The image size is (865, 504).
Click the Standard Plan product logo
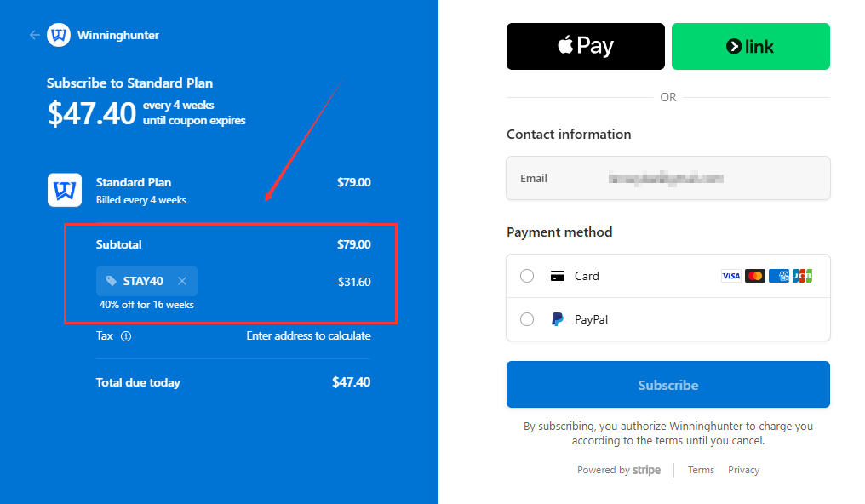point(65,190)
